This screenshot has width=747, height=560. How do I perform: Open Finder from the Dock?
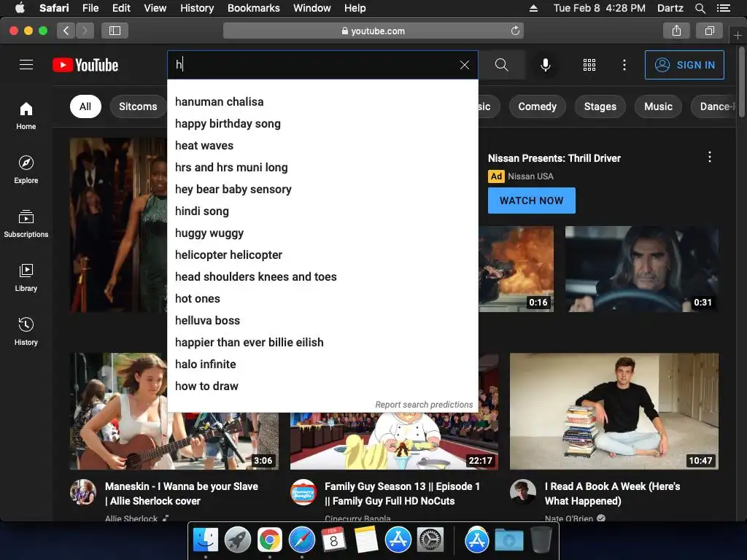coord(206,540)
